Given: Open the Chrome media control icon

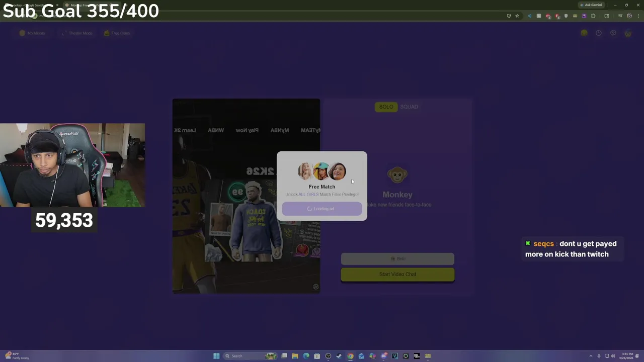Looking at the screenshot, I should (620, 16).
